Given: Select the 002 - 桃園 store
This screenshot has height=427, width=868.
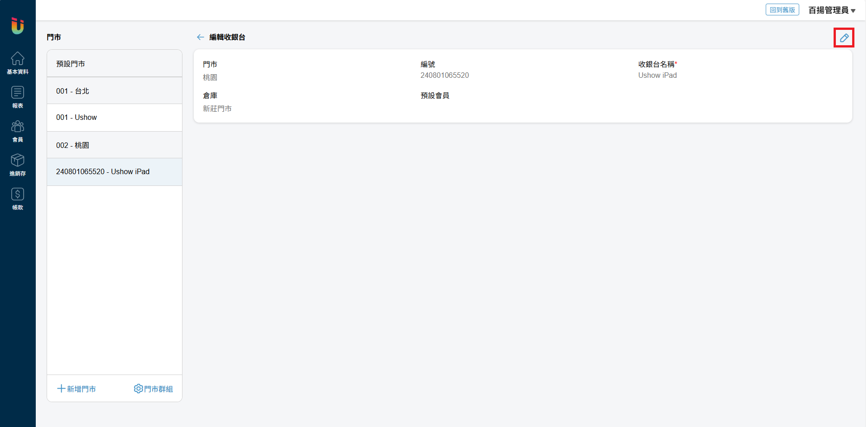Looking at the screenshot, I should coord(115,145).
